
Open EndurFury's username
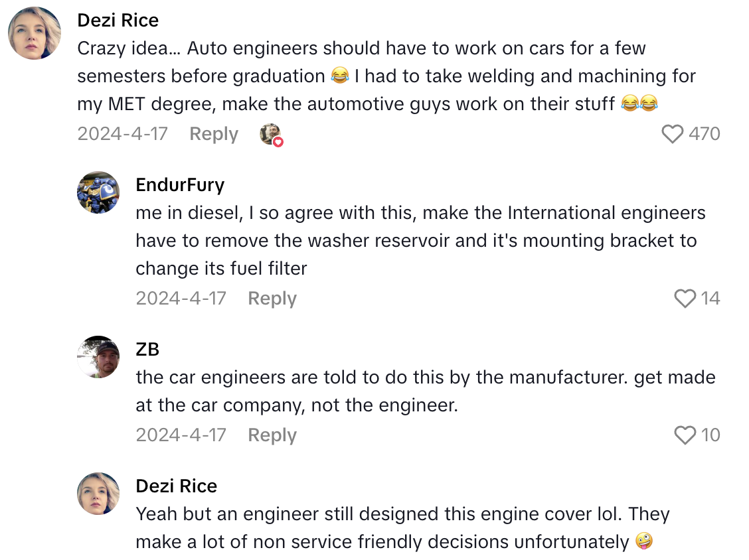[x=180, y=185]
